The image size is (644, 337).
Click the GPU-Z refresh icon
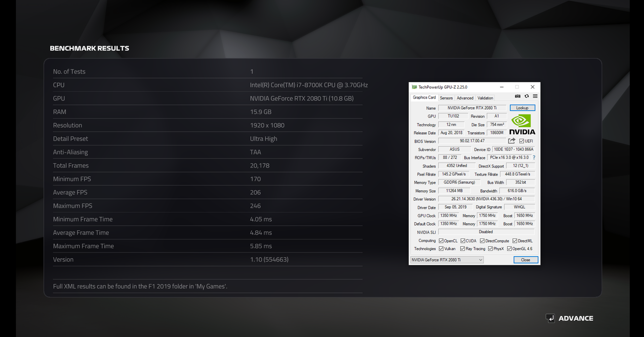tap(527, 97)
